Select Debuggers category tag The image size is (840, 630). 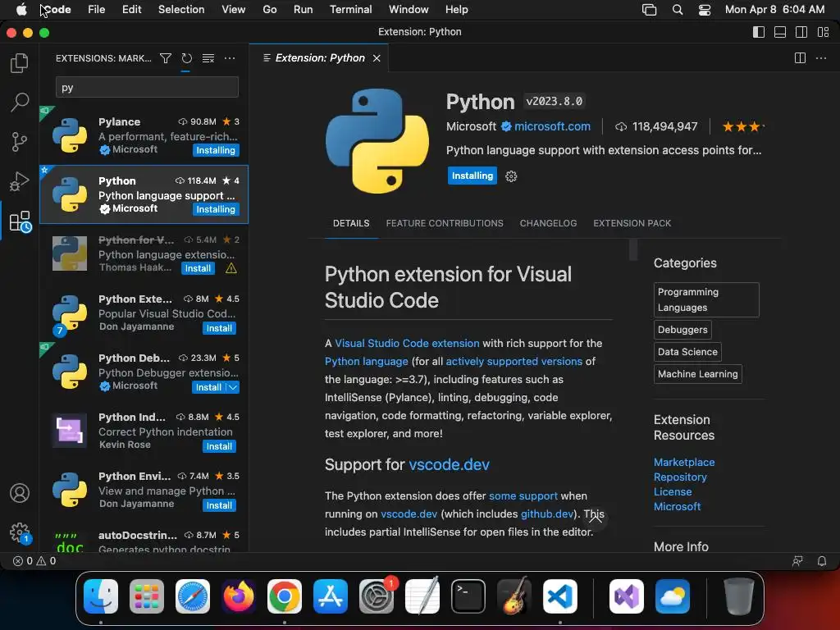pos(682,330)
